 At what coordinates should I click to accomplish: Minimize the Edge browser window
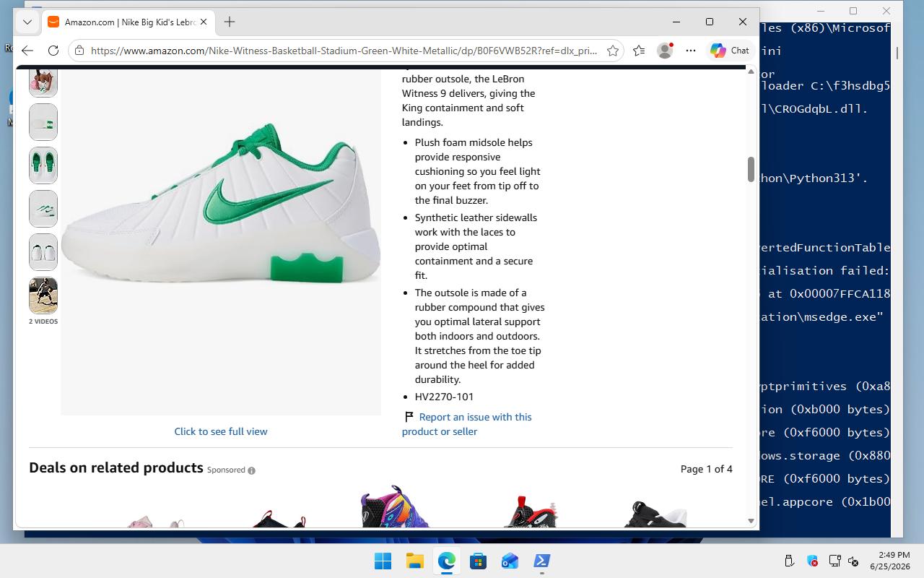tap(676, 22)
